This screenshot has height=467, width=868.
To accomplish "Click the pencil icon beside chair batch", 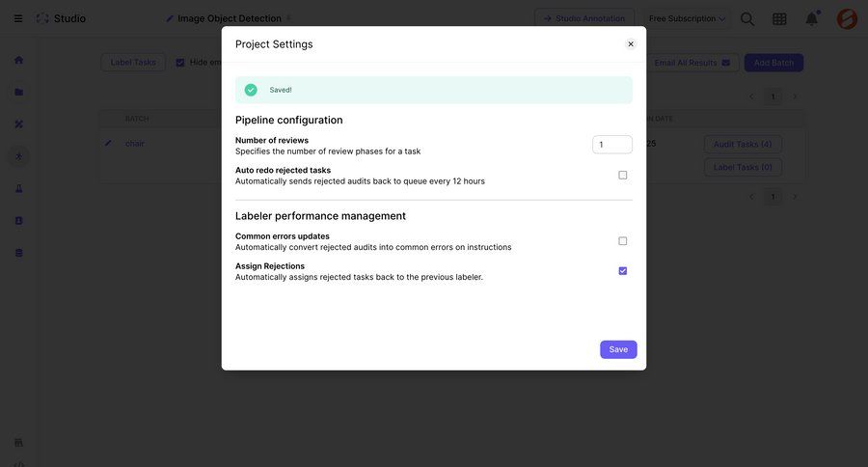I will (108, 143).
